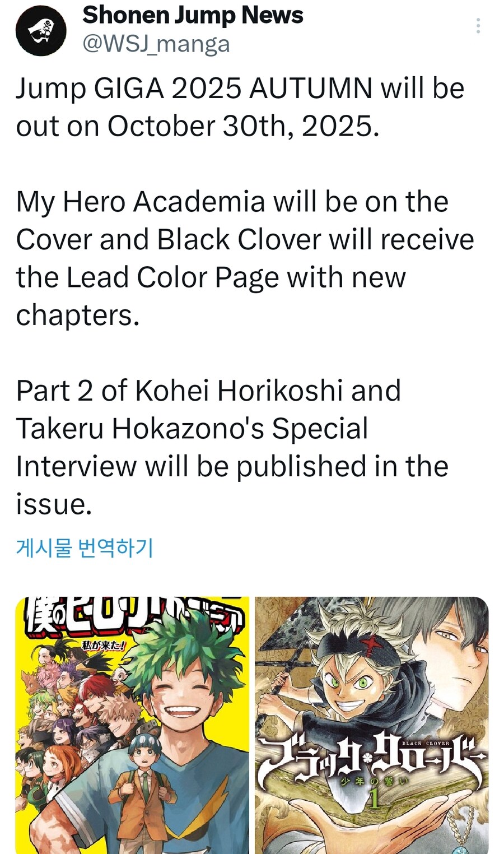Click the line reading October 30th, 2025
Image resolution: width=504 pixels, height=854 pixels.
(x=198, y=126)
